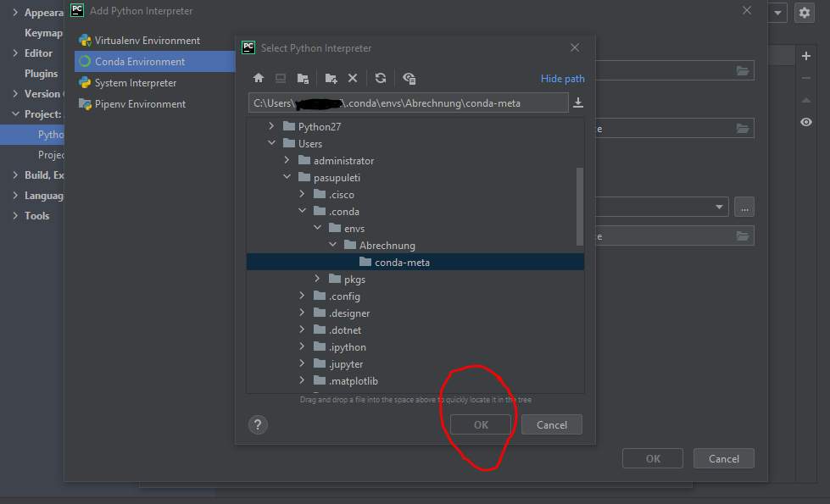This screenshot has height=504, width=830.
Task: Click into the path text field
Action: (408, 102)
